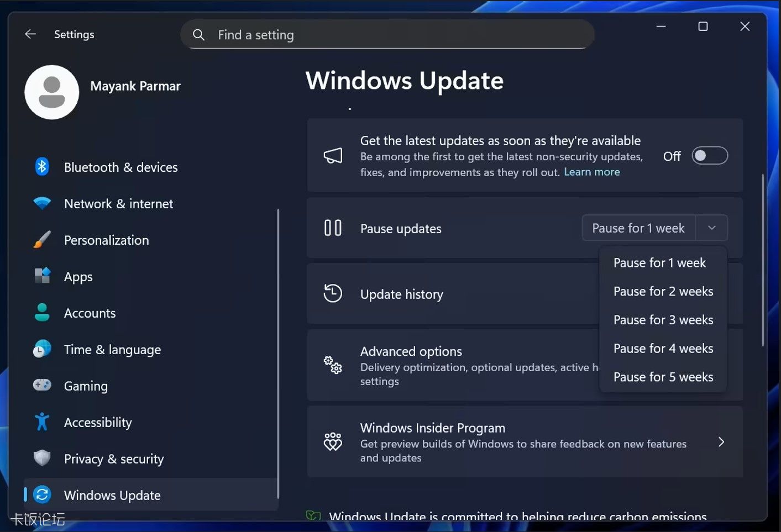Click the Update history clock icon
The image size is (781, 532).
pyautogui.click(x=333, y=293)
